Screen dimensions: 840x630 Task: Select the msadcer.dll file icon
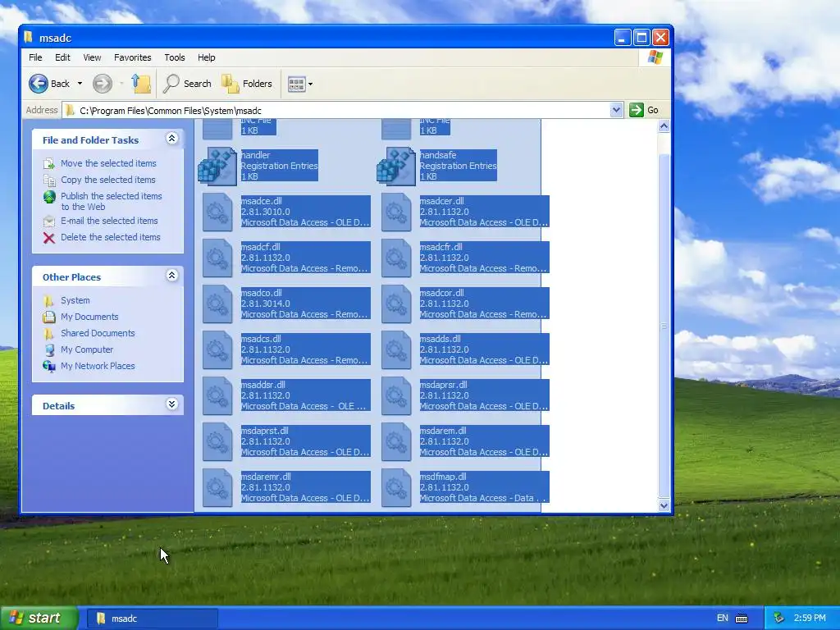[x=396, y=212]
